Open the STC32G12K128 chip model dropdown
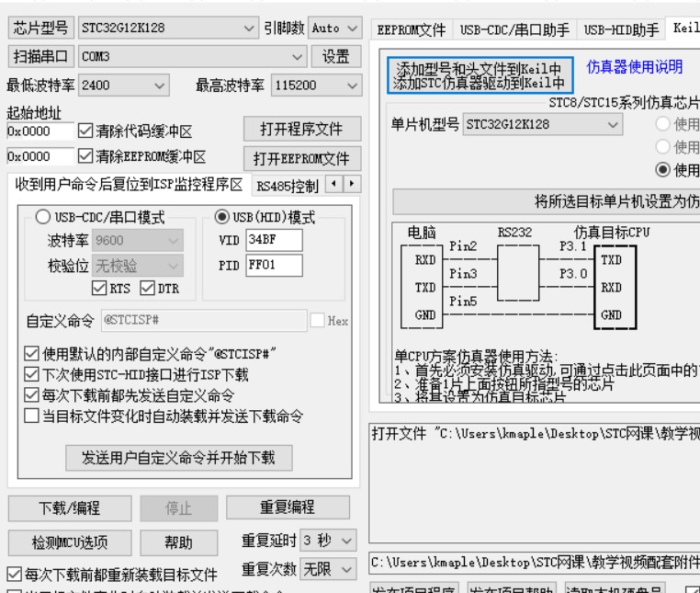 click(168, 28)
